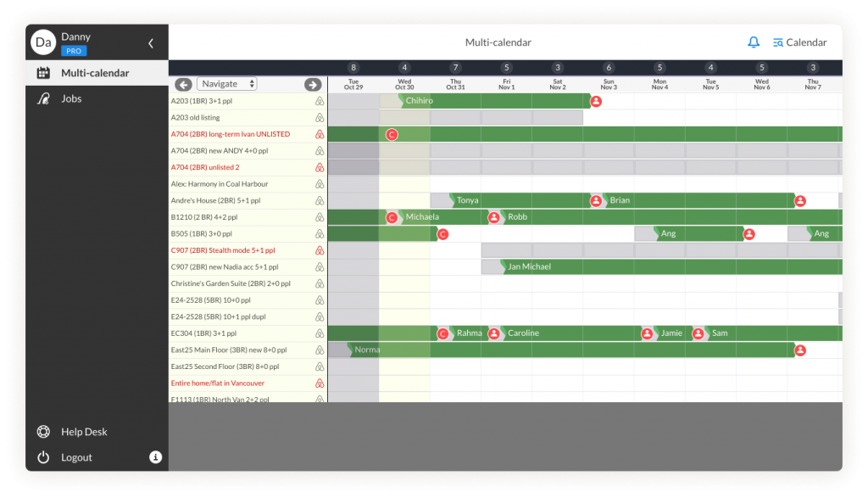
Task: Click the Calendar list-search icon top right
Action: (x=777, y=42)
